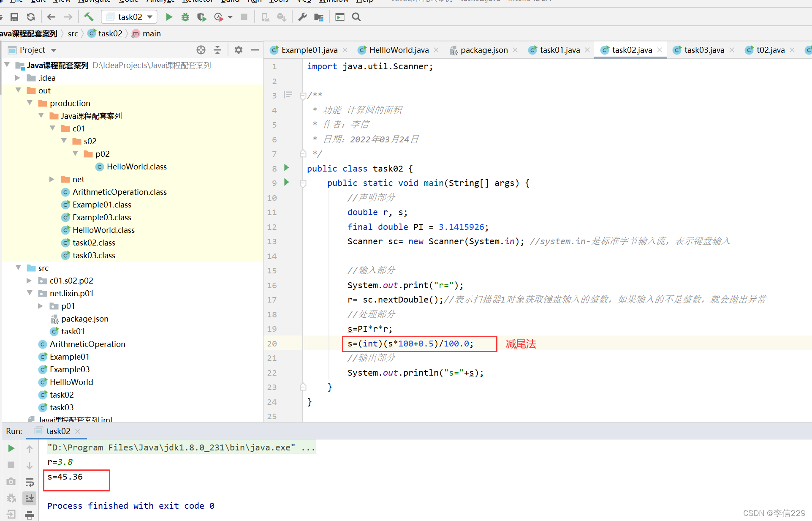Expand the p01 folder

pyautogui.click(x=41, y=306)
